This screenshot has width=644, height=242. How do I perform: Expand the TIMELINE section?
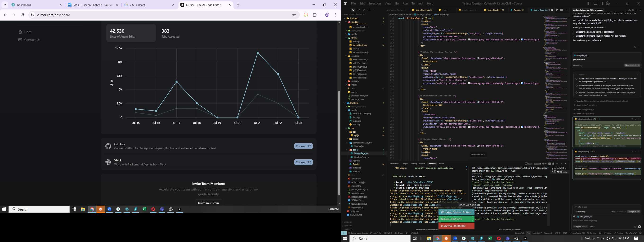348,225
